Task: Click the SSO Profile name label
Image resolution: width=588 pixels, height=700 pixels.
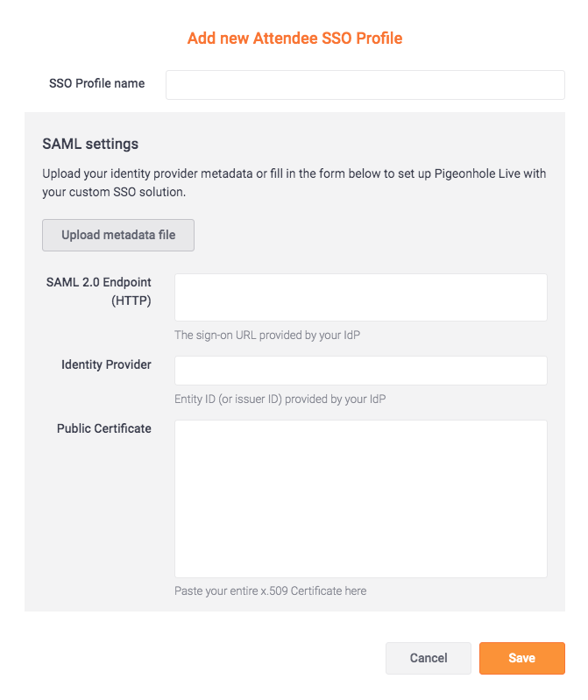Action: (97, 83)
